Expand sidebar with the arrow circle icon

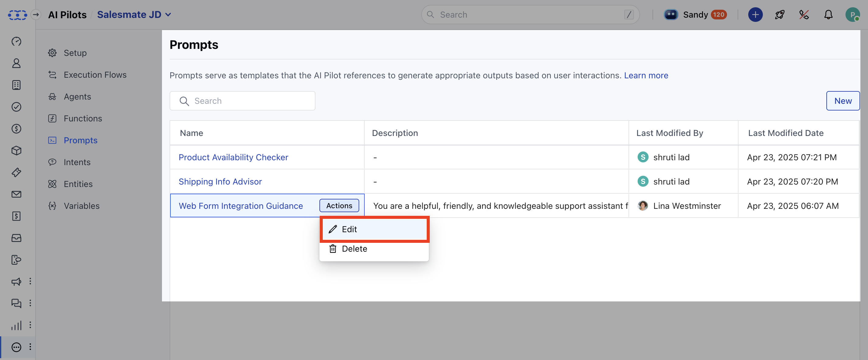click(x=36, y=15)
